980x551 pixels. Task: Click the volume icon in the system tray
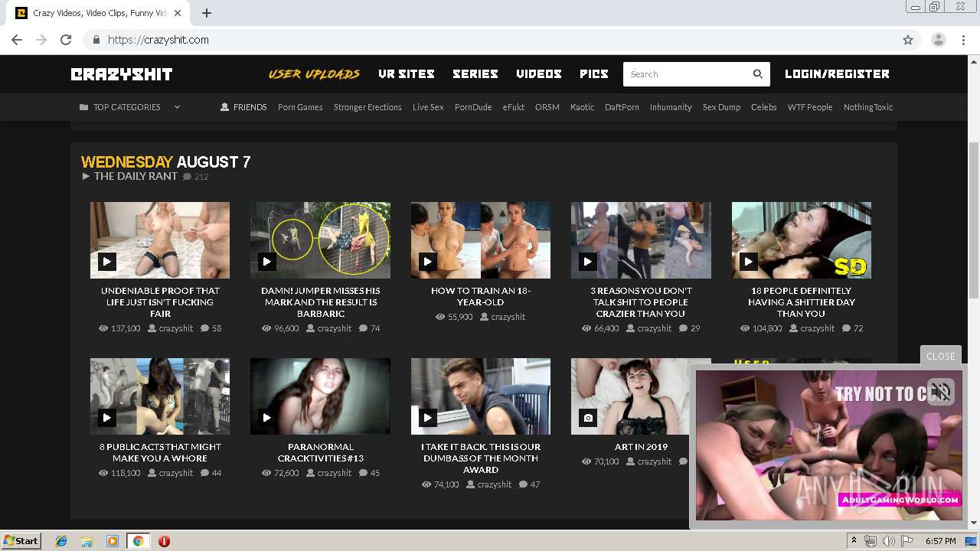pyautogui.click(x=889, y=541)
